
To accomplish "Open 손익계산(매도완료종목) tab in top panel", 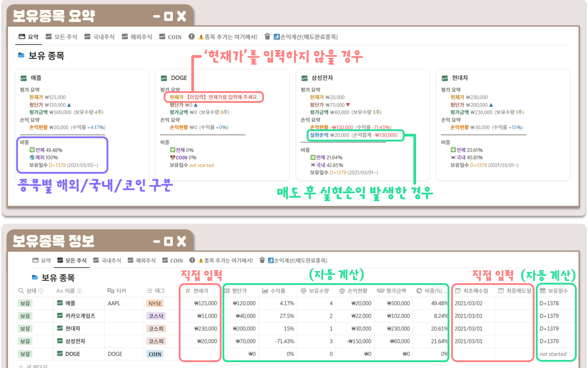I will [x=306, y=37].
